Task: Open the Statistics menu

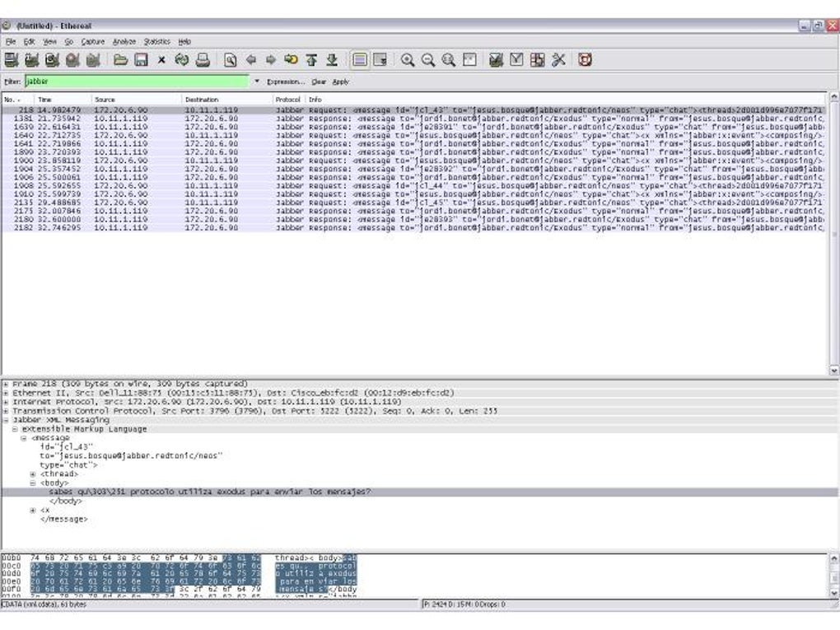Action: [x=157, y=41]
